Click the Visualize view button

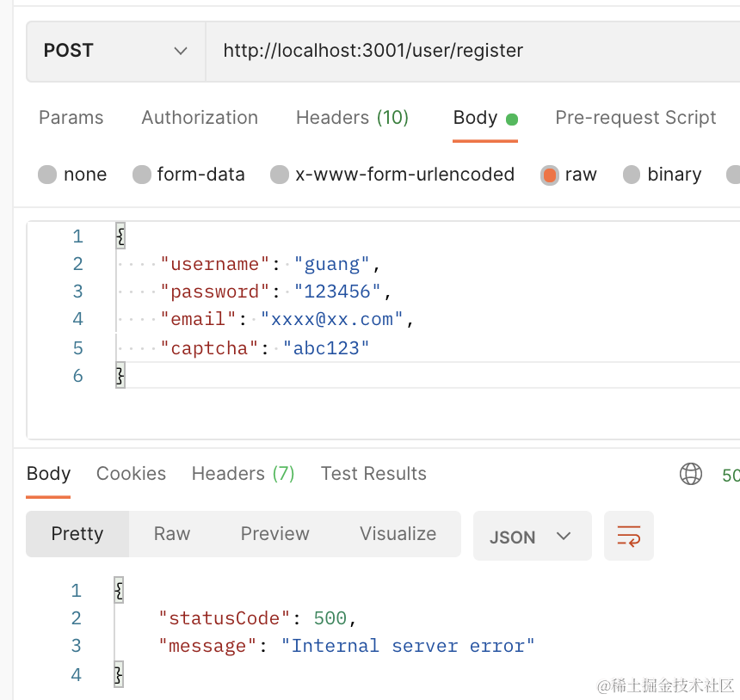click(398, 534)
